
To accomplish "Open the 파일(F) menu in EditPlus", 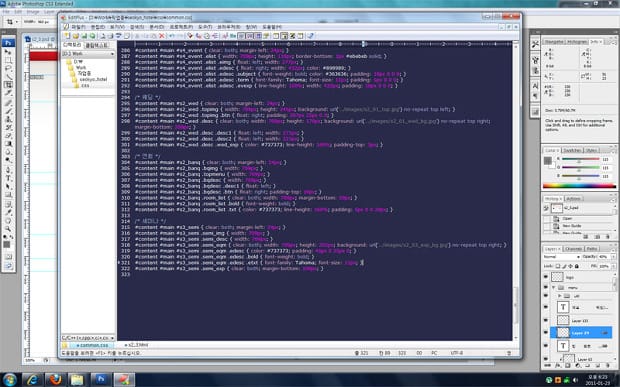I will tap(78, 26).
